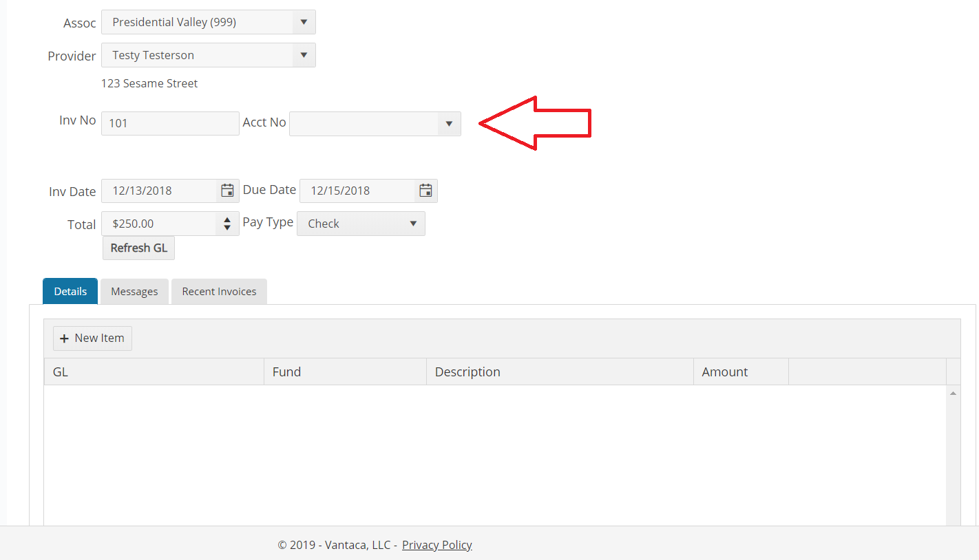Click the Provider dropdown arrow icon
This screenshot has height=560, width=979.
pos(304,55)
